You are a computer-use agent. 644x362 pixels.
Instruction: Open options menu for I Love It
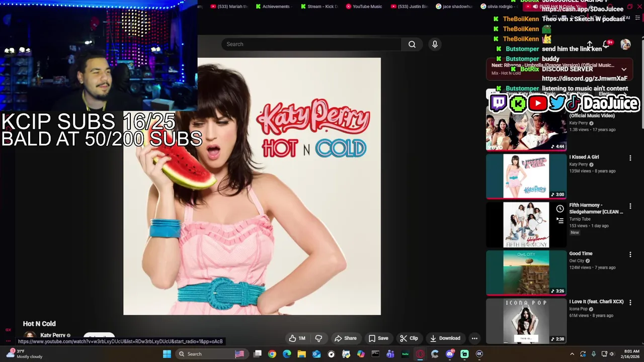630,303
